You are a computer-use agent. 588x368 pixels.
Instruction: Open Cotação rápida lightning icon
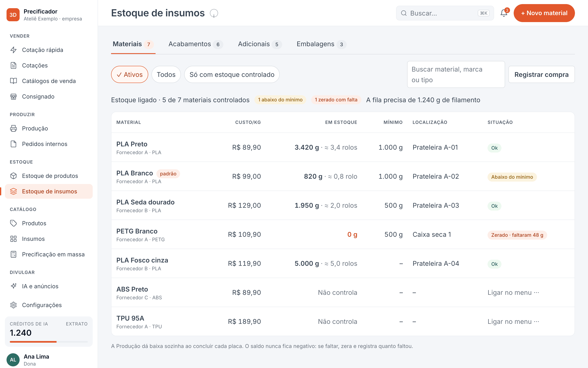coord(13,50)
